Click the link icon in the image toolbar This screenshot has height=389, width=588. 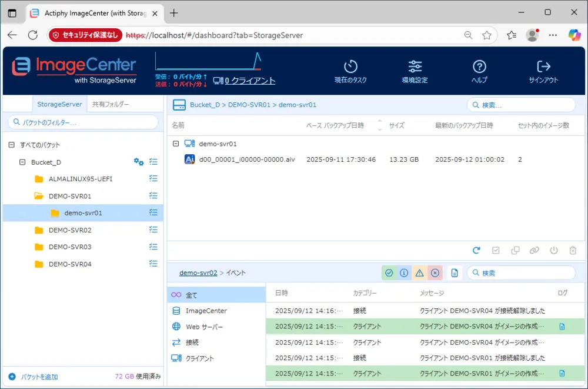click(534, 250)
